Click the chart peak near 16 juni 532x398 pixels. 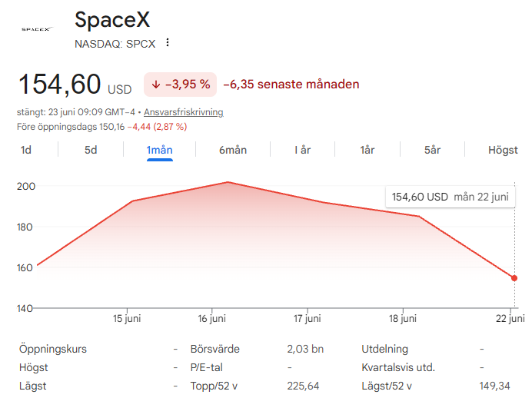click(x=228, y=182)
